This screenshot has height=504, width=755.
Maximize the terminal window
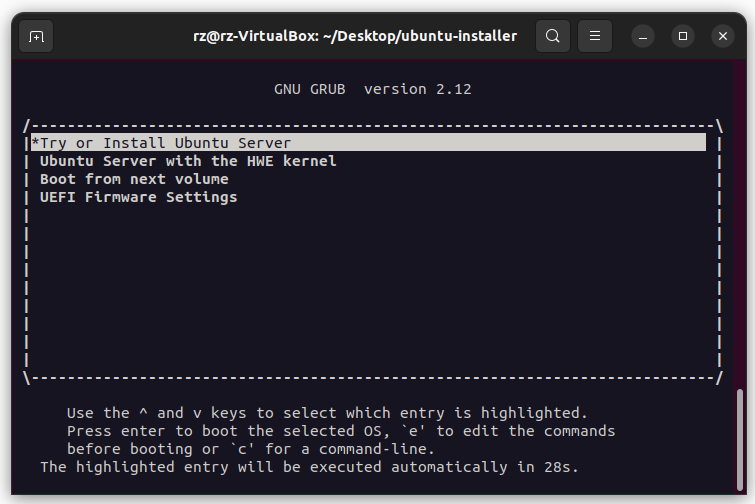683,36
